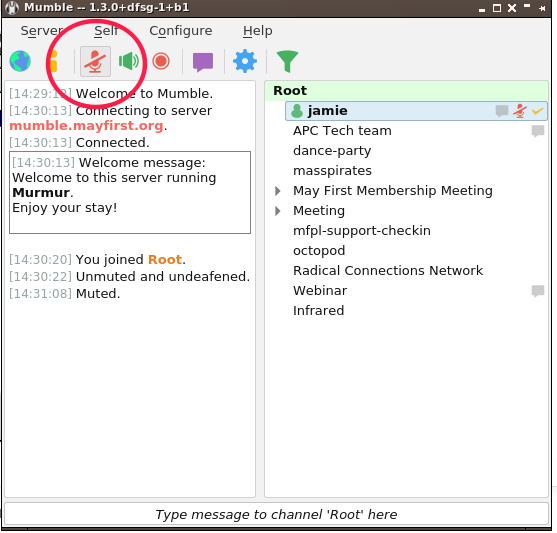The height and width of the screenshot is (533, 557).
Task: Click the orange Root link in the log
Action: (x=165, y=259)
